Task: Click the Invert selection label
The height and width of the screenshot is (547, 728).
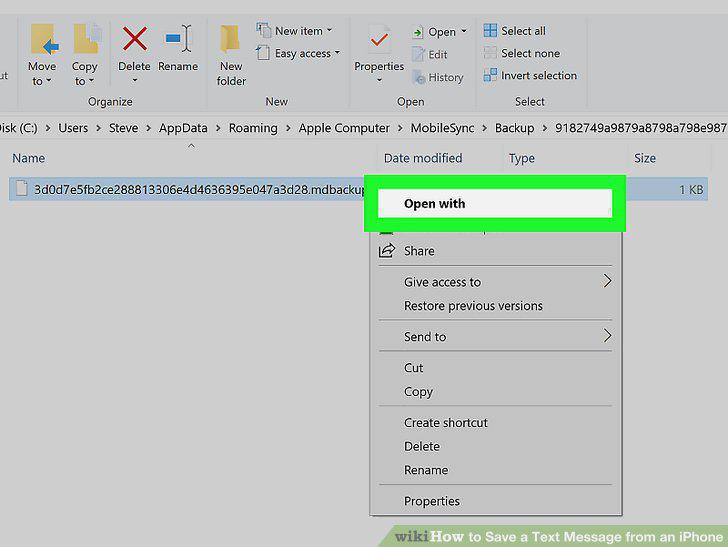Action: (x=539, y=75)
